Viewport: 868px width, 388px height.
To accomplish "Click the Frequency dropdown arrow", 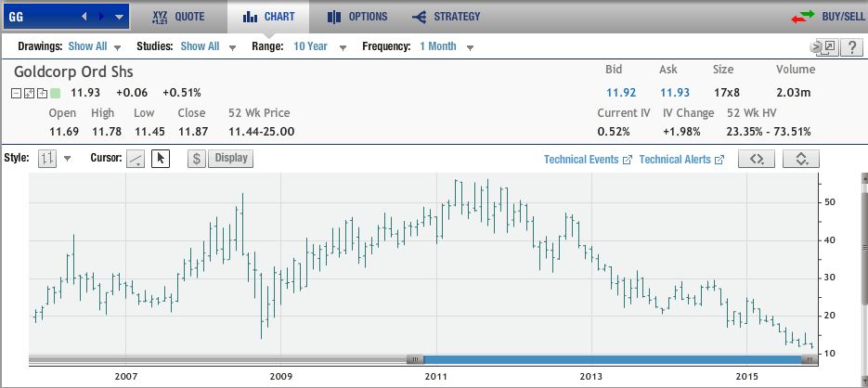I will click(x=470, y=48).
